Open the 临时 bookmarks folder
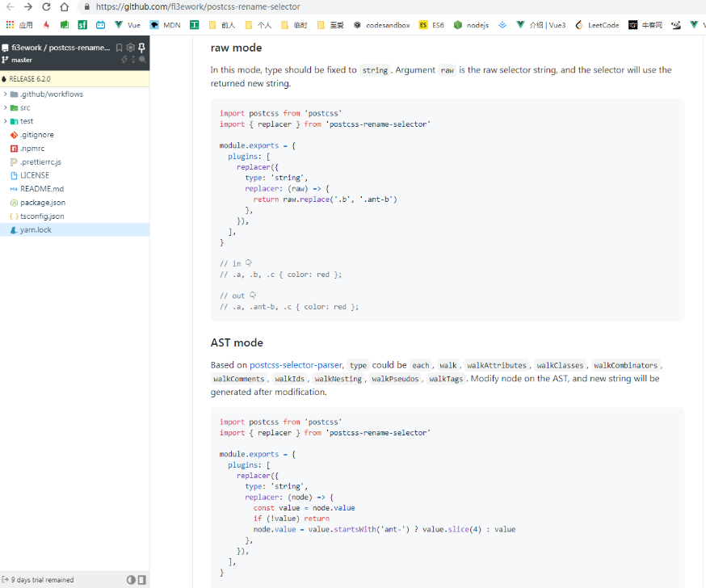The image size is (706, 588). click(294, 25)
